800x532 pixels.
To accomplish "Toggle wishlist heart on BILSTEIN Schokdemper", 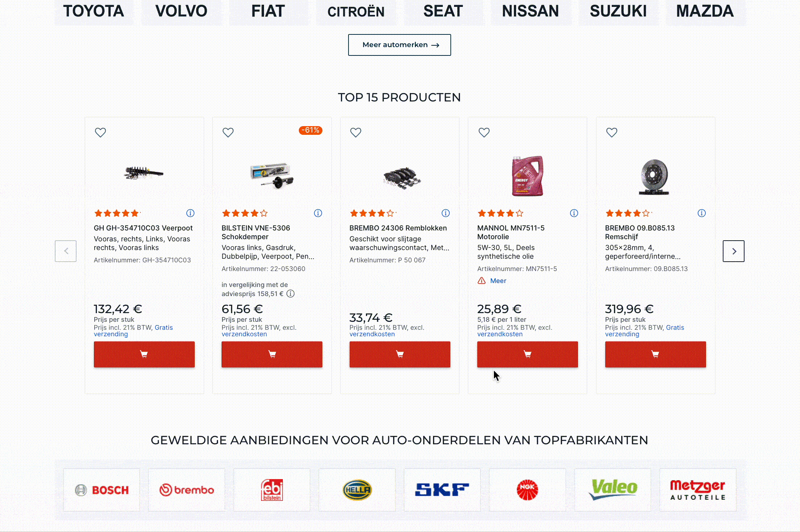I will pyautogui.click(x=228, y=133).
